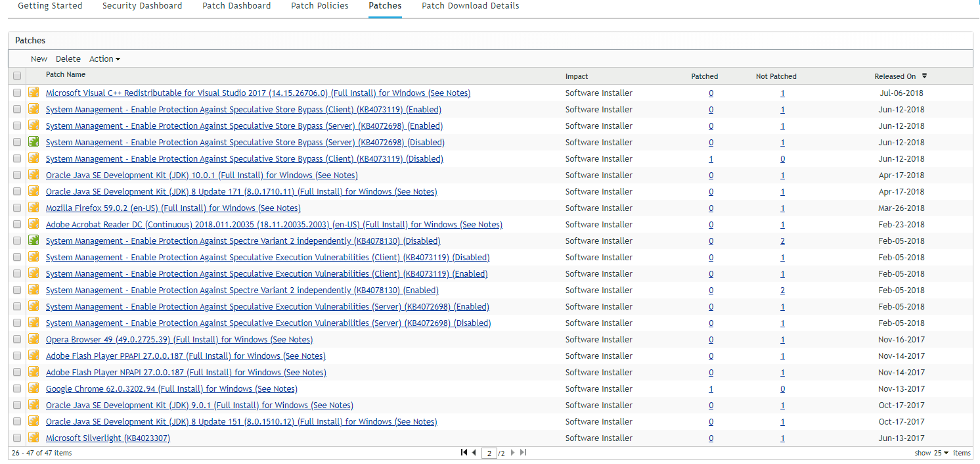The image size is (980, 464).
Task: Check the box for Adobe Flash Player PPAPI
Action: [x=17, y=356]
